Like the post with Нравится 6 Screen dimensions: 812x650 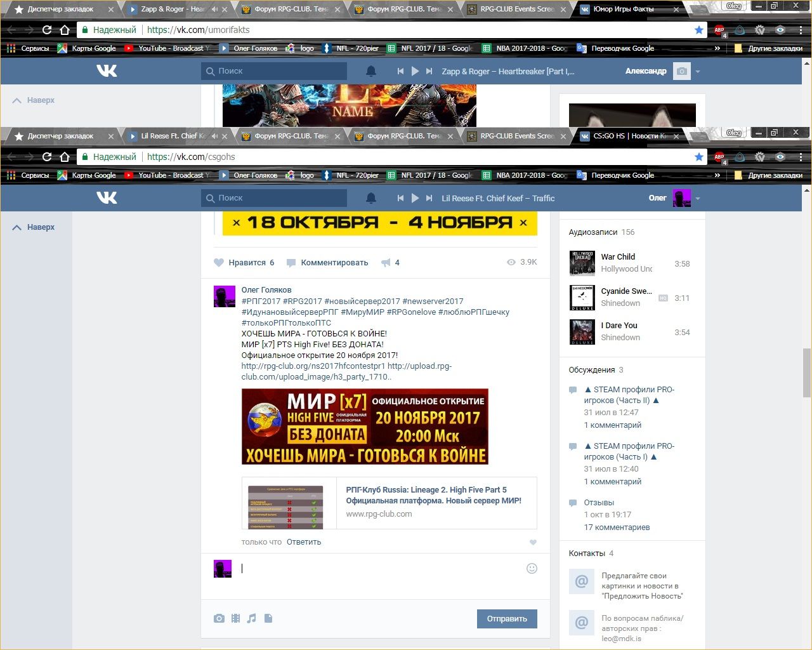click(x=244, y=263)
